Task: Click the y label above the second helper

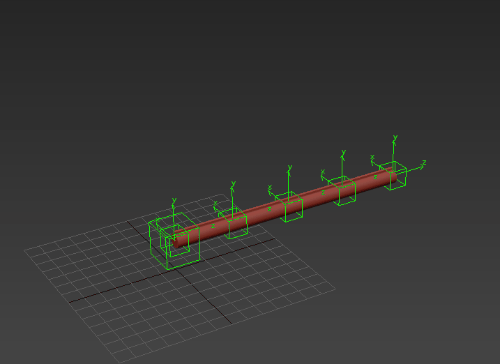Action: coord(233,184)
